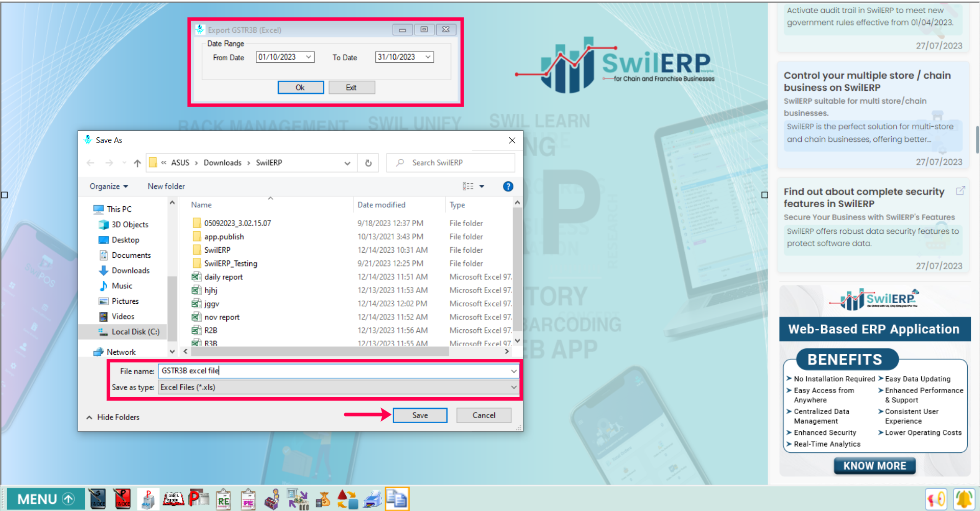980x511 pixels.
Task: Click Save in Save As dialog
Action: 420,416
